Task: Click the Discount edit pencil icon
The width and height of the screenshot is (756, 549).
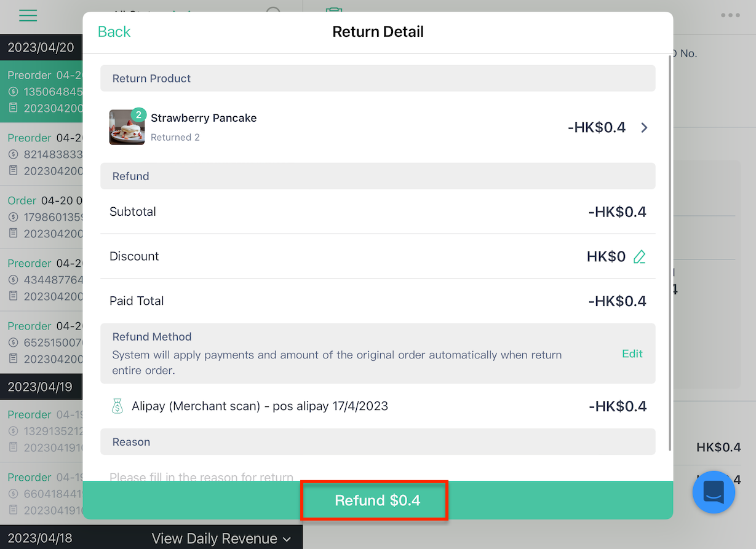Action: (x=640, y=256)
